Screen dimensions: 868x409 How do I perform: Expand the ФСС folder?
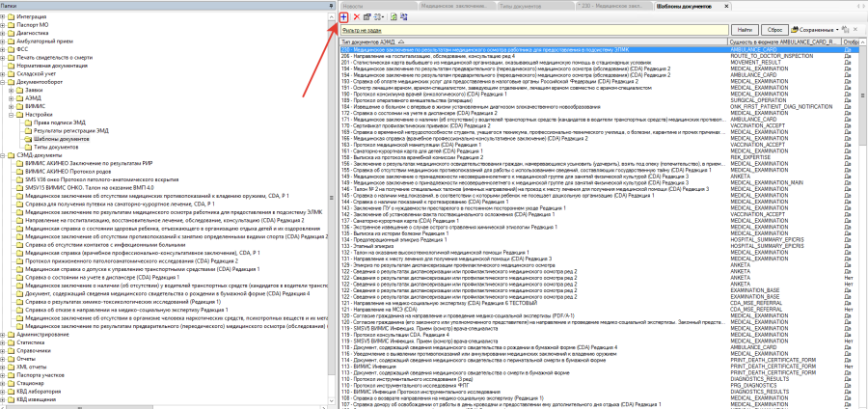tap(3, 49)
